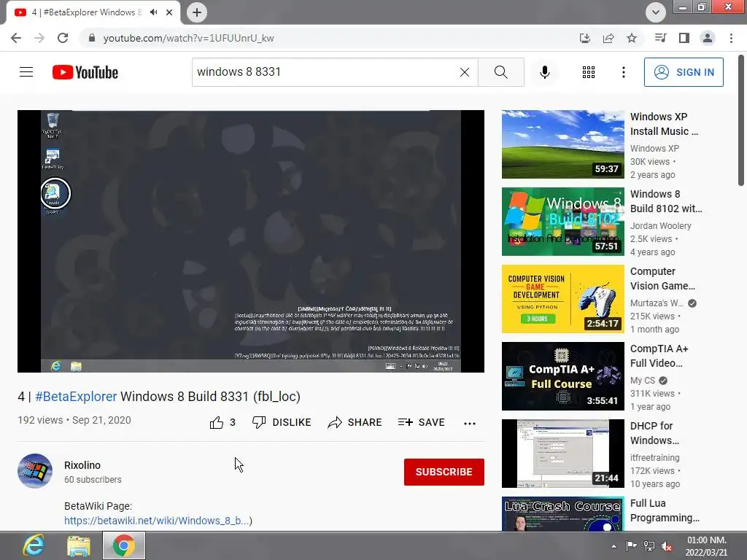Open network tray icon
Screen dimensions: 747x560
(x=649, y=546)
